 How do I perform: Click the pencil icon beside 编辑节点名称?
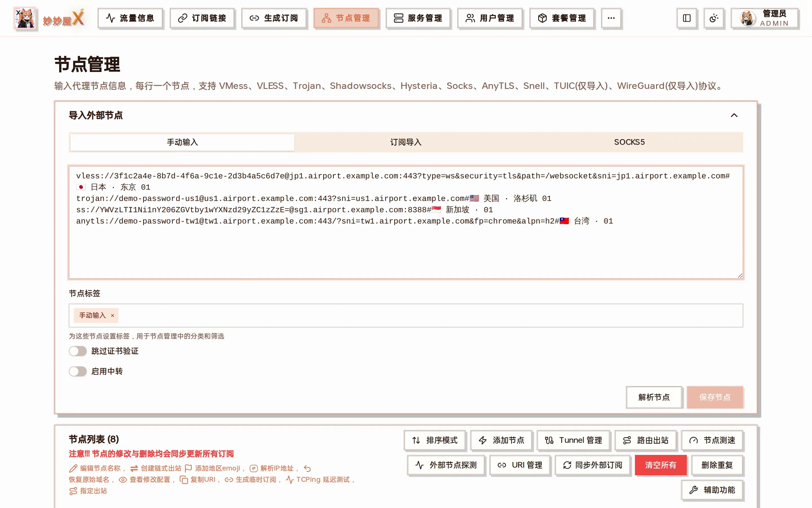73,468
